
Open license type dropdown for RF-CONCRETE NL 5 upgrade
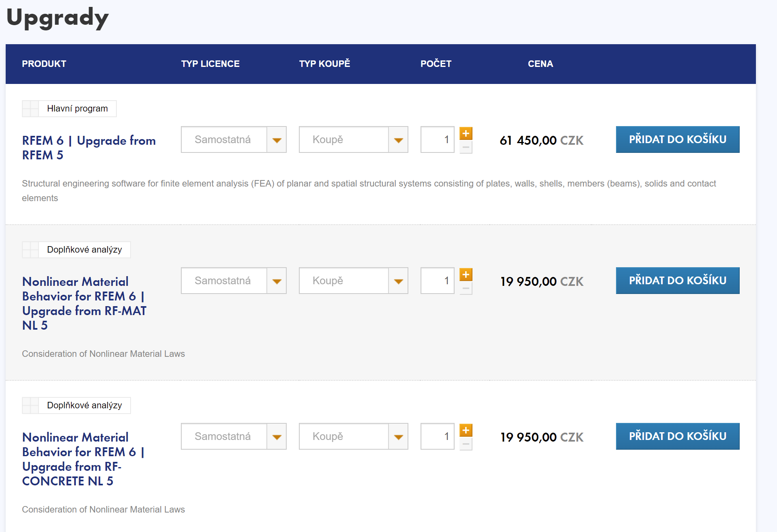[x=234, y=436]
